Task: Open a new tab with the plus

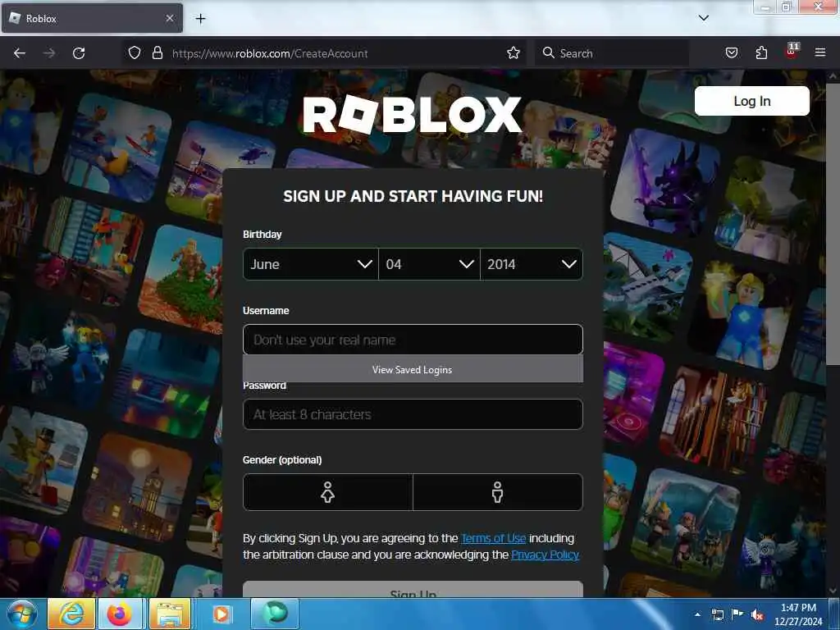Action: (x=200, y=19)
